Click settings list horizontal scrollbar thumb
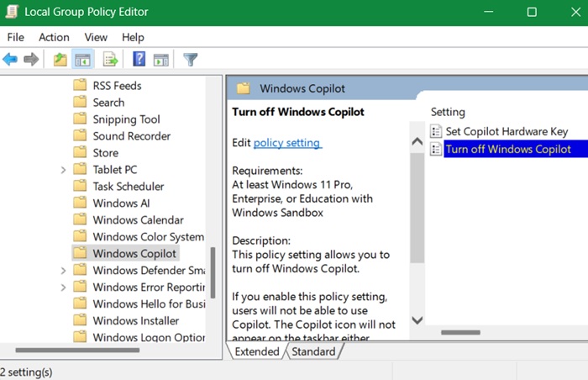 point(460,332)
